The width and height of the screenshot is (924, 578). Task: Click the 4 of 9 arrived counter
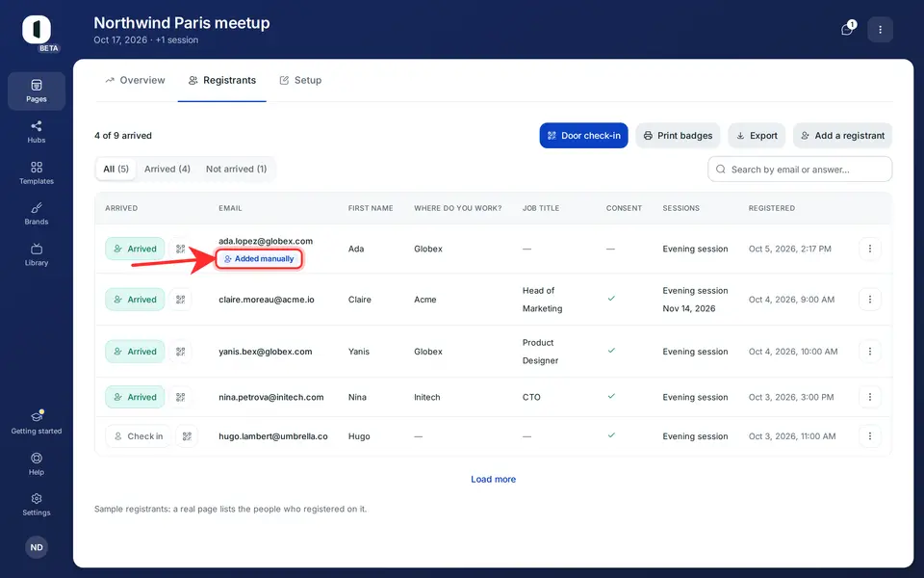[123, 136]
